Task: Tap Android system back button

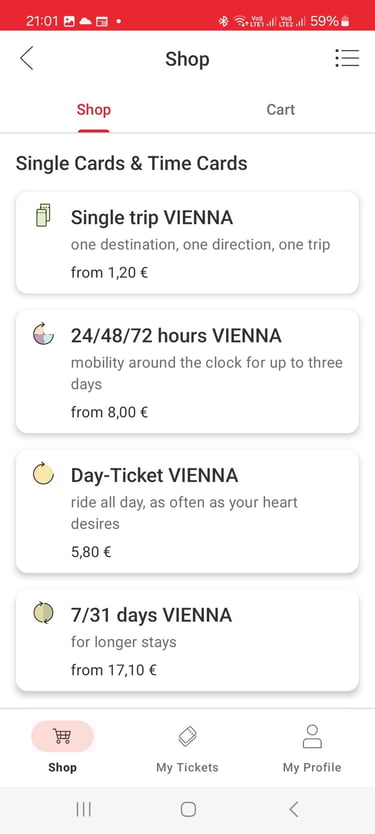Action: [x=293, y=810]
